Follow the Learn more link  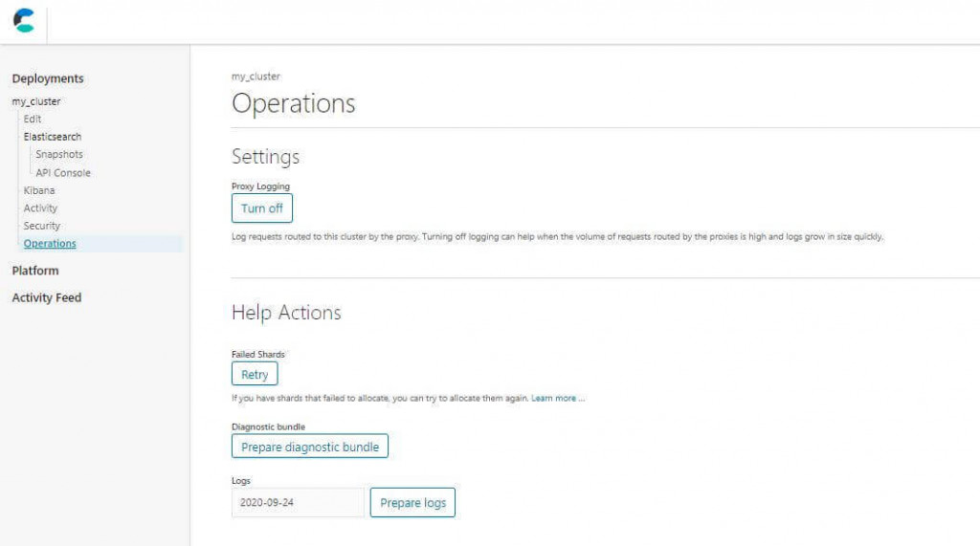pyautogui.click(x=554, y=398)
